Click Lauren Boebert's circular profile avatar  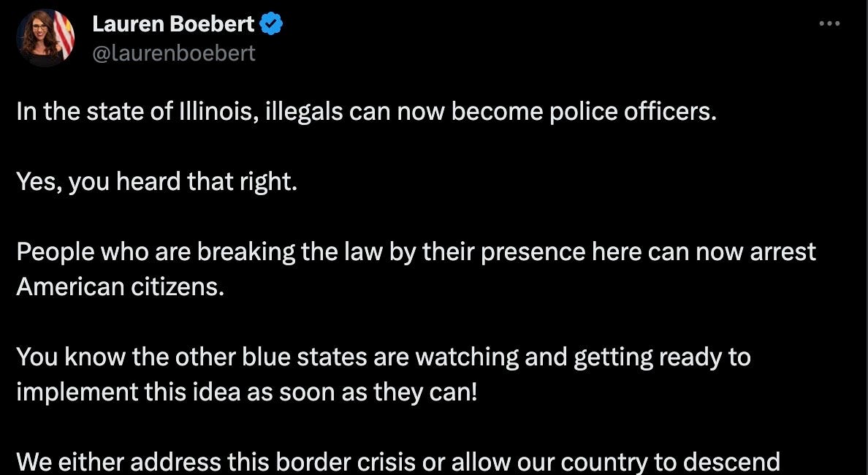coord(45,37)
